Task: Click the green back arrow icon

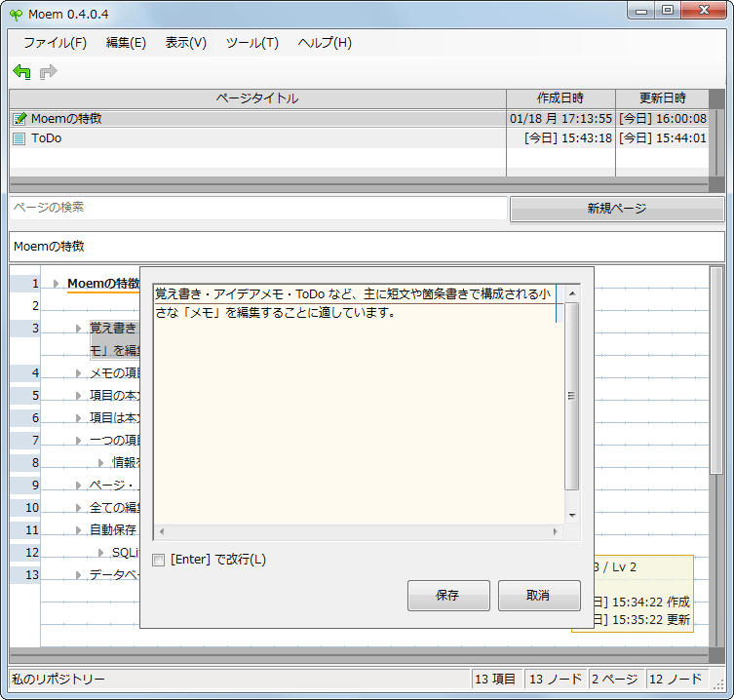Action: (x=21, y=71)
